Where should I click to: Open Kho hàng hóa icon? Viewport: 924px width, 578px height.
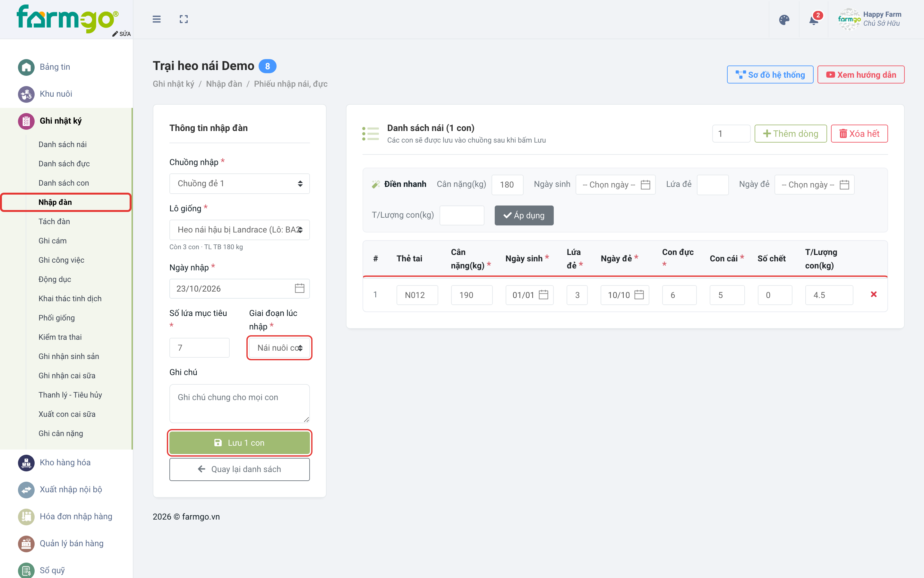(26, 462)
